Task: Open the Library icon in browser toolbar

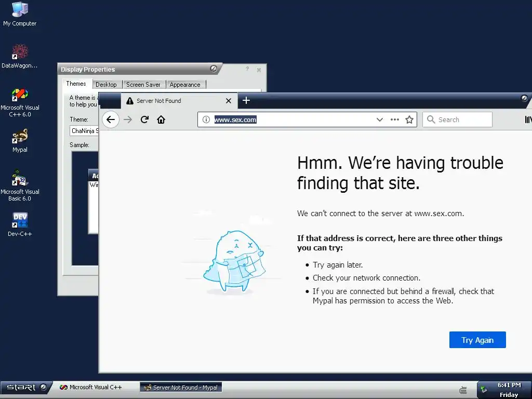Action: point(528,119)
